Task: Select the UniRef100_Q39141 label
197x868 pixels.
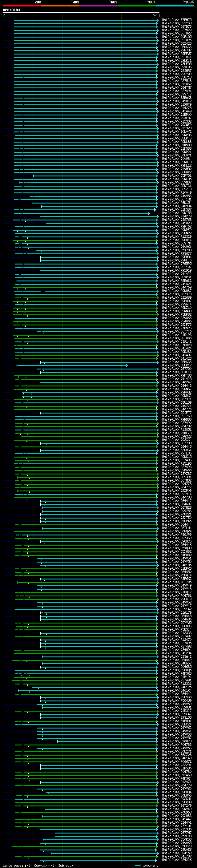Action: tap(177, 342)
